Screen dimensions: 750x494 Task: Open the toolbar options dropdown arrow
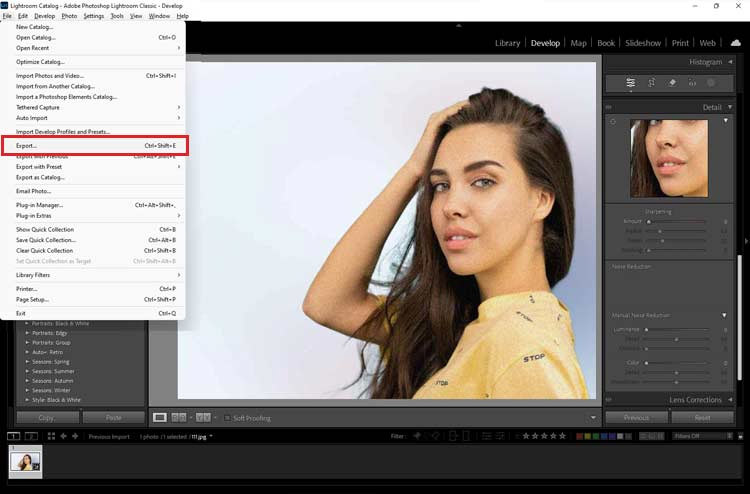[593, 417]
